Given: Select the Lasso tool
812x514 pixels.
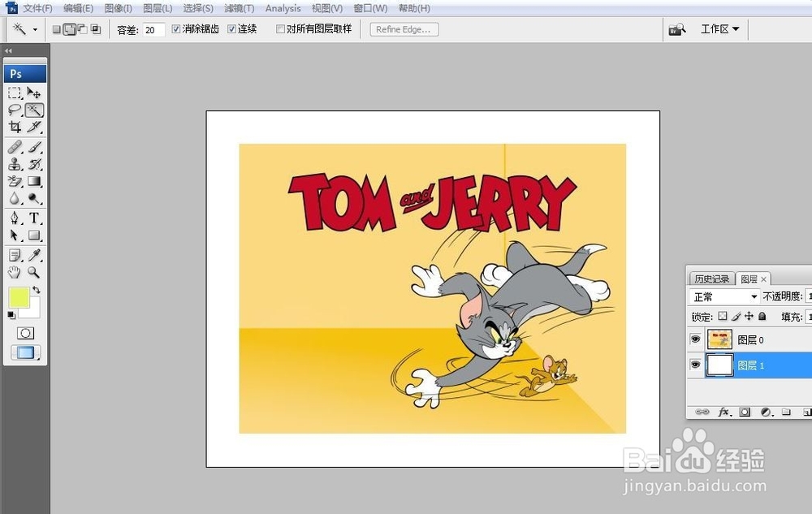Looking at the screenshot, I should (x=15, y=110).
